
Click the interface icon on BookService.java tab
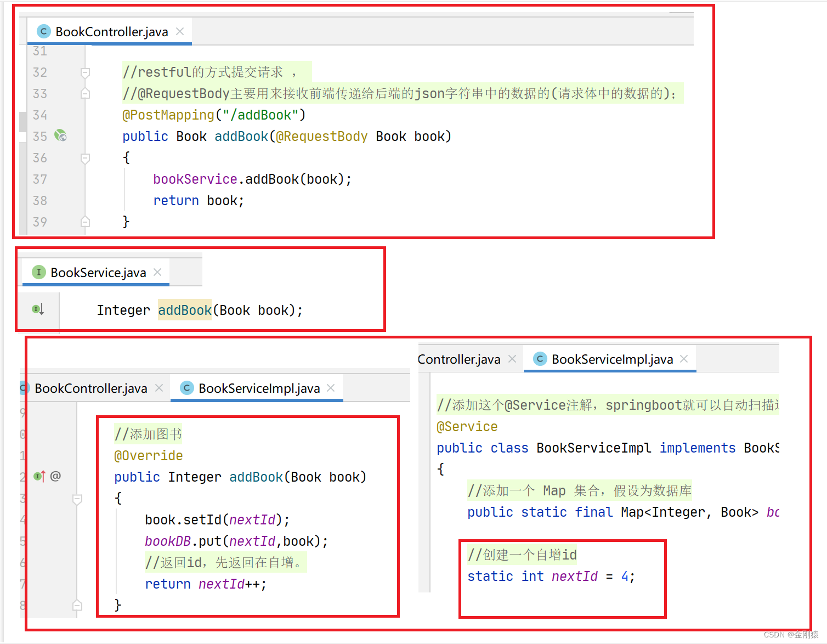coord(38,272)
